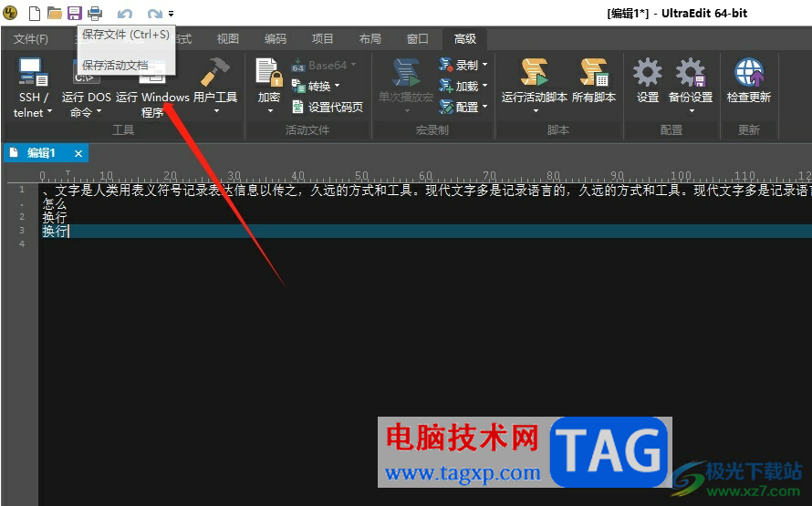Click the 检查更新 globe icon
Screen dimensions: 812x506
[749, 72]
